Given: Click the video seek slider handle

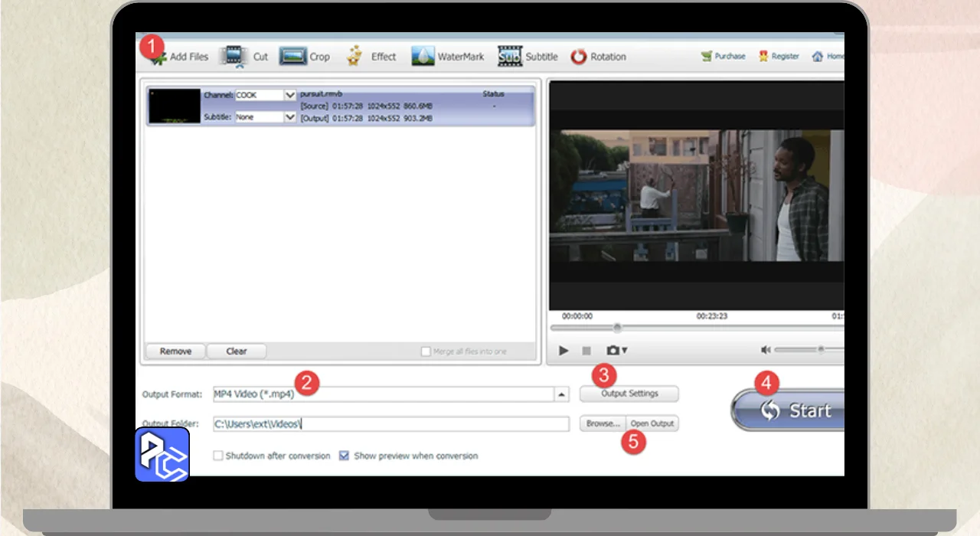Looking at the screenshot, I should (x=617, y=328).
